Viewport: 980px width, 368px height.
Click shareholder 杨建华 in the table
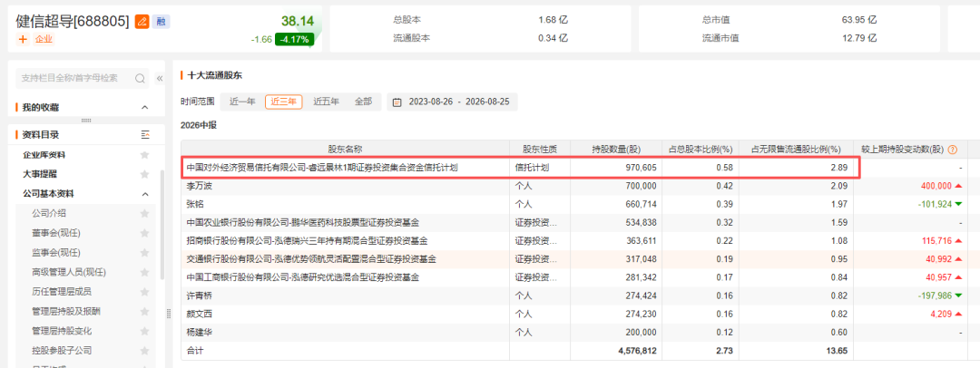pos(199,332)
